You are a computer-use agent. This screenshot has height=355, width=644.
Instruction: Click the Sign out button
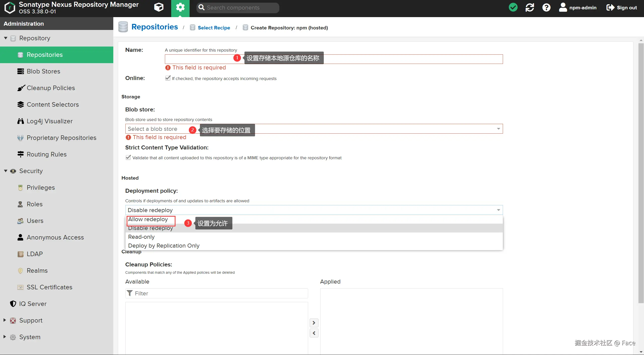click(x=622, y=8)
